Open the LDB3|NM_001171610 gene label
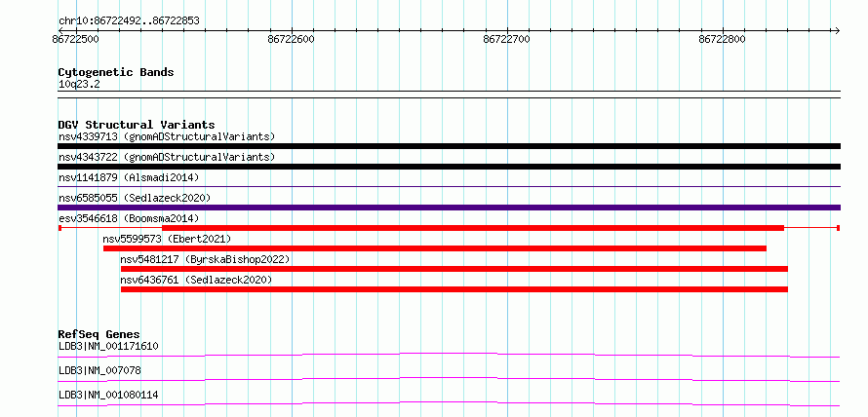868x417 pixels. pyautogui.click(x=108, y=347)
